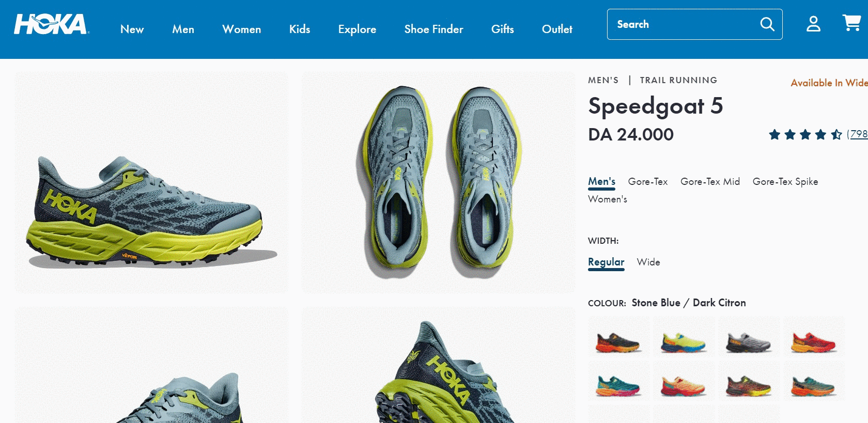Pick the grey and black shoe colour
The height and width of the screenshot is (423, 868).
click(749, 337)
